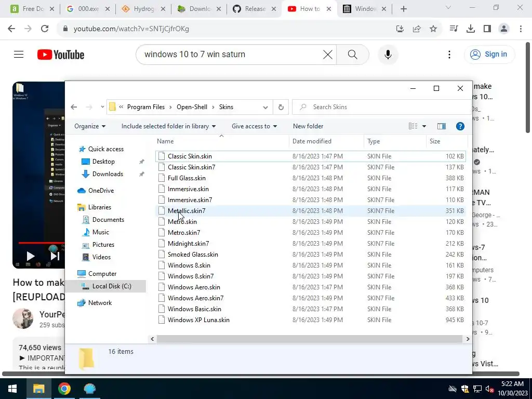Image resolution: width=532 pixels, height=399 pixels.
Task: Select Downloads in navigation pane
Action: click(108, 174)
